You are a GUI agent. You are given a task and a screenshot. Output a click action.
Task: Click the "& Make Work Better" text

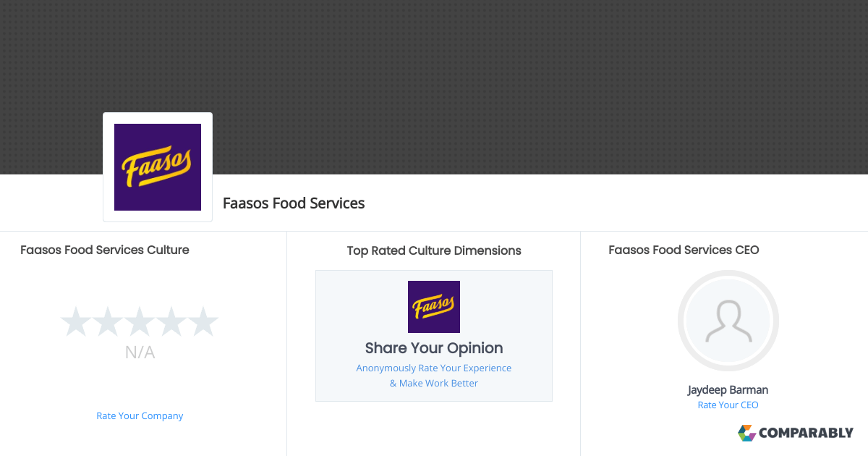434,384
